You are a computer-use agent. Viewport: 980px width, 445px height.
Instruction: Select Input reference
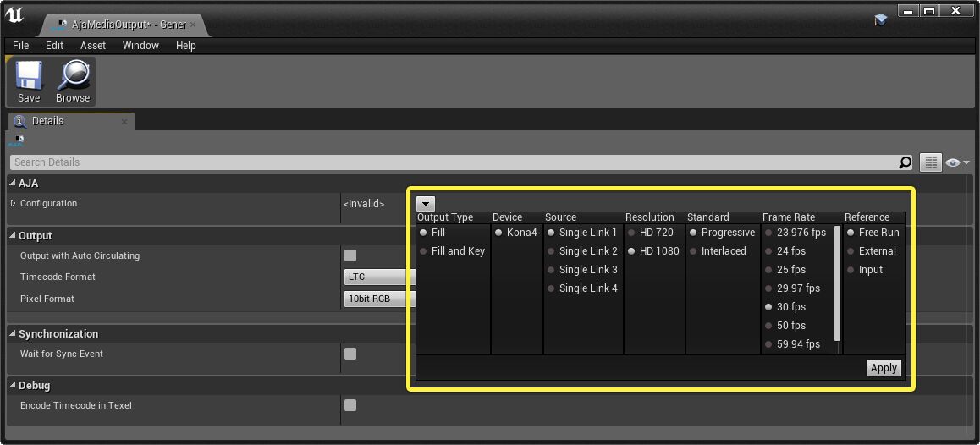click(865, 270)
